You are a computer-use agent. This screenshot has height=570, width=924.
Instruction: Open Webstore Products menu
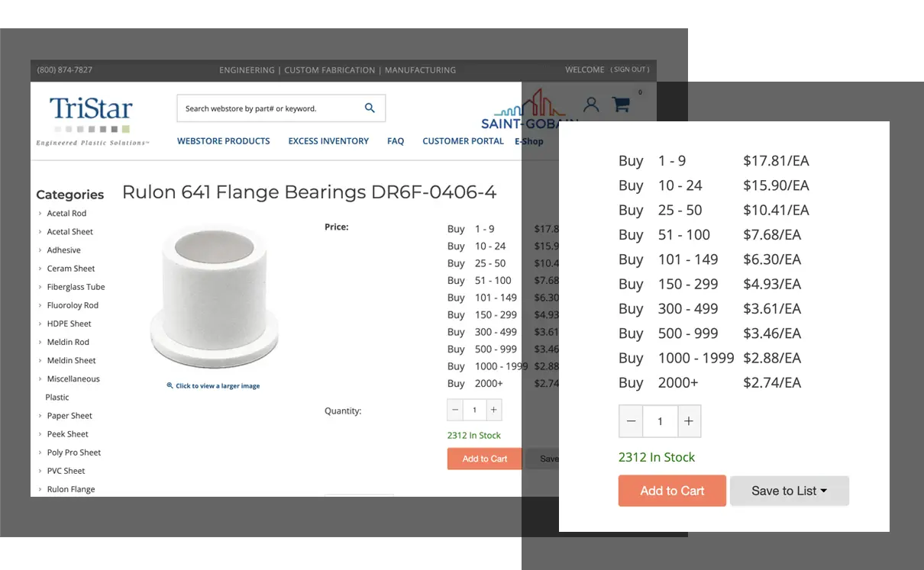tap(224, 141)
